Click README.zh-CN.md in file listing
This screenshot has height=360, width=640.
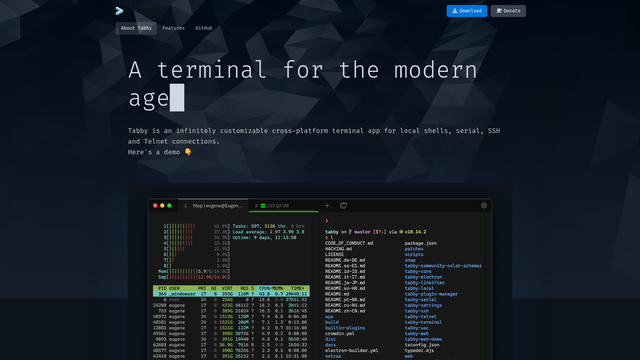coord(345,311)
